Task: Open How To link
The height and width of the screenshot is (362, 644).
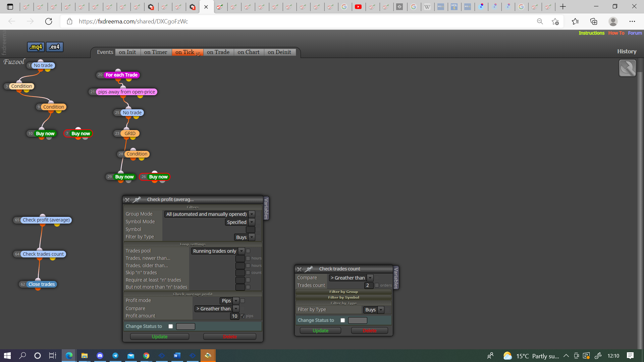Action: click(616, 33)
